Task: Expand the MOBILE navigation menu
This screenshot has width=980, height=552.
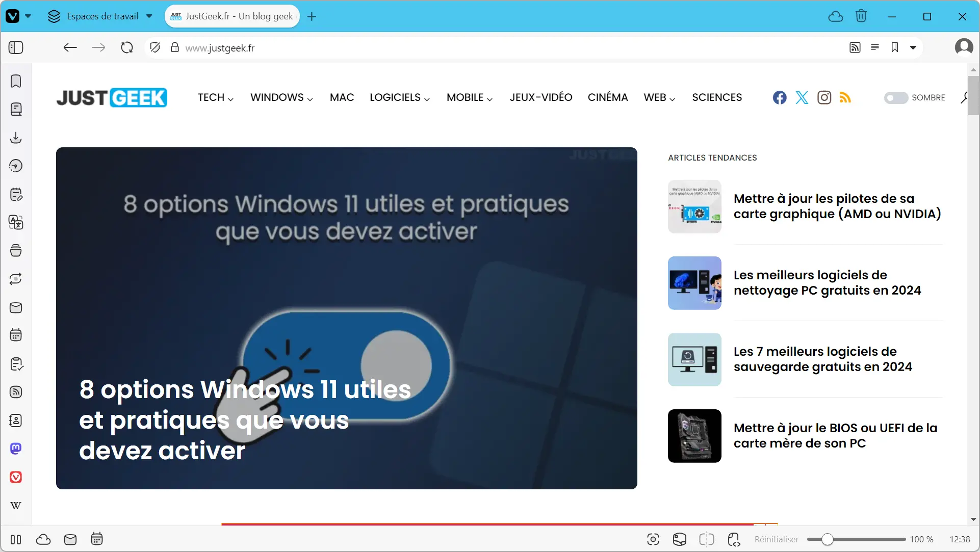Action: pyautogui.click(x=470, y=97)
